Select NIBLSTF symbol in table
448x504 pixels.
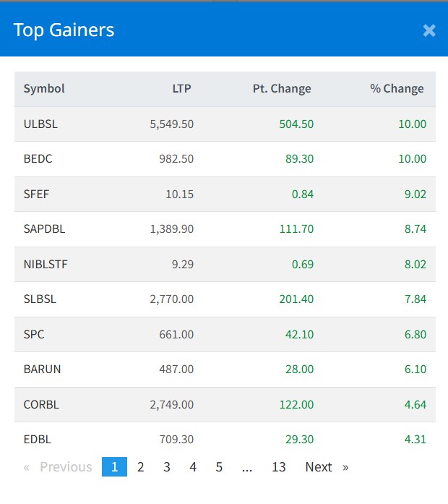46,264
